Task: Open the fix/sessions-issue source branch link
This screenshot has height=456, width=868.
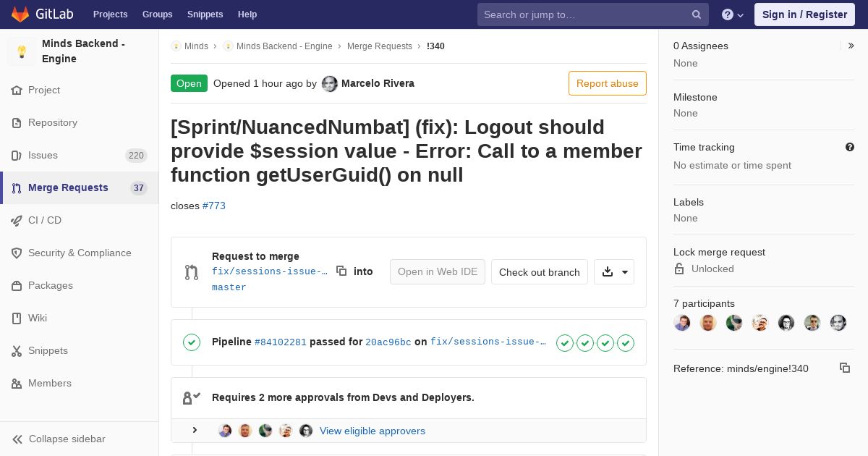Action: pyautogui.click(x=270, y=271)
